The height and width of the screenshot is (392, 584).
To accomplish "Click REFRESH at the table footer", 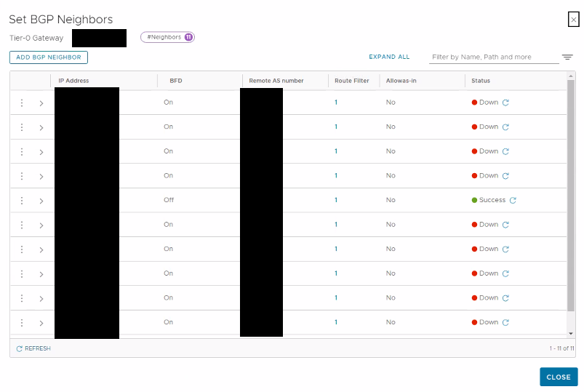I will (33, 348).
